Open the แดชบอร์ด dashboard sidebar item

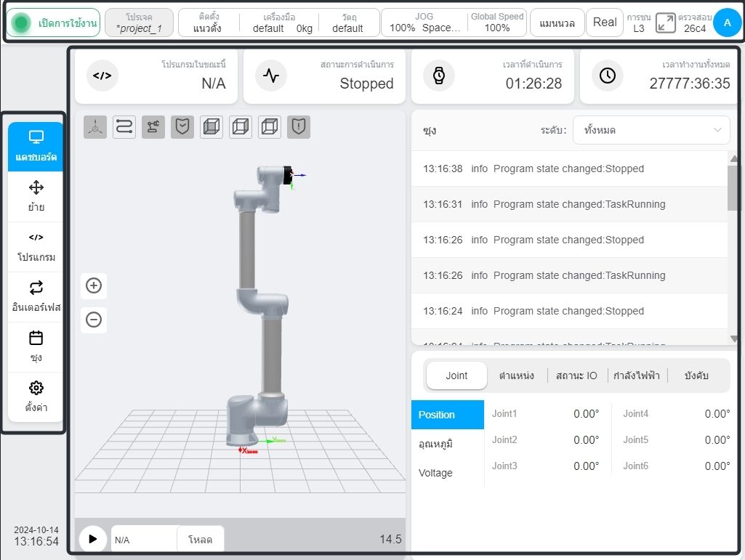(36, 146)
